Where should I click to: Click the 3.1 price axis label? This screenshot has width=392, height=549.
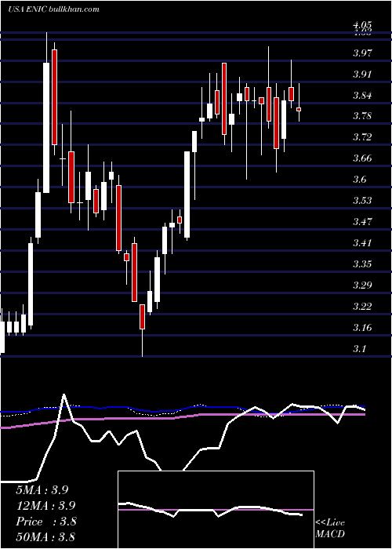tap(360, 349)
